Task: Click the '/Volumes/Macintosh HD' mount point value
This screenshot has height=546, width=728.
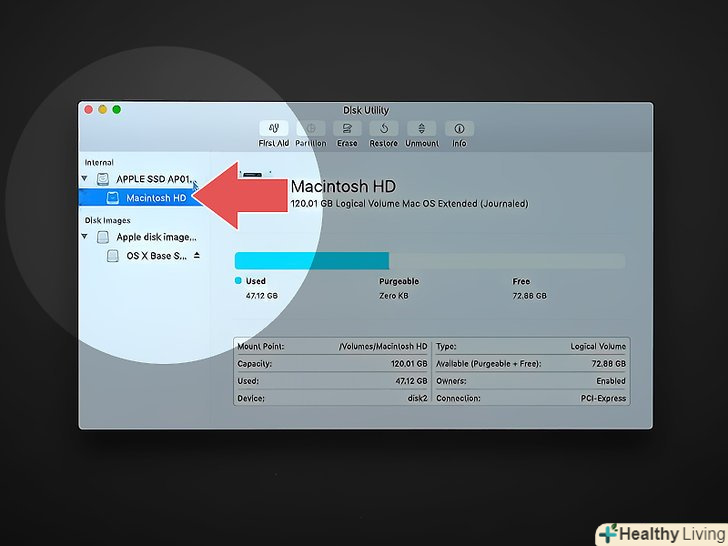Action: [x=383, y=346]
